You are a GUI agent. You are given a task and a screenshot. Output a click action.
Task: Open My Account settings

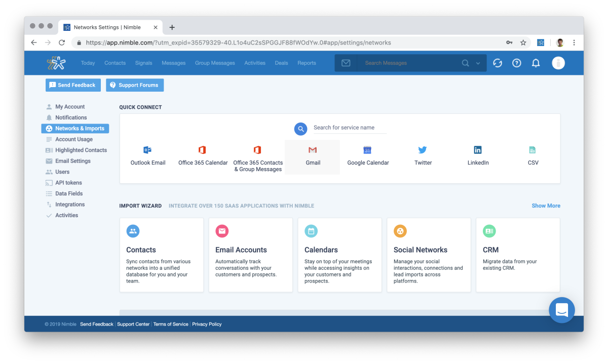[70, 107]
